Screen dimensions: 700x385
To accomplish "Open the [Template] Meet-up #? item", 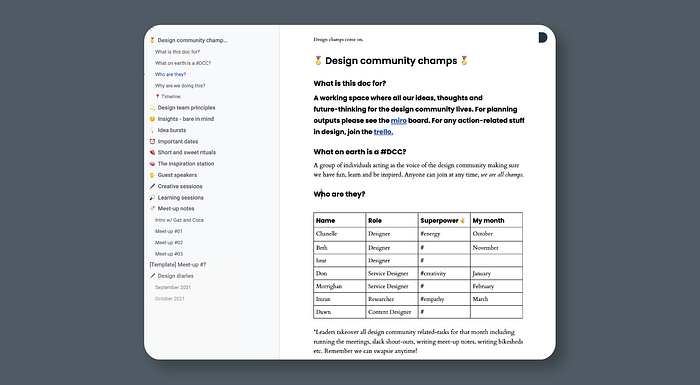I will [178, 264].
